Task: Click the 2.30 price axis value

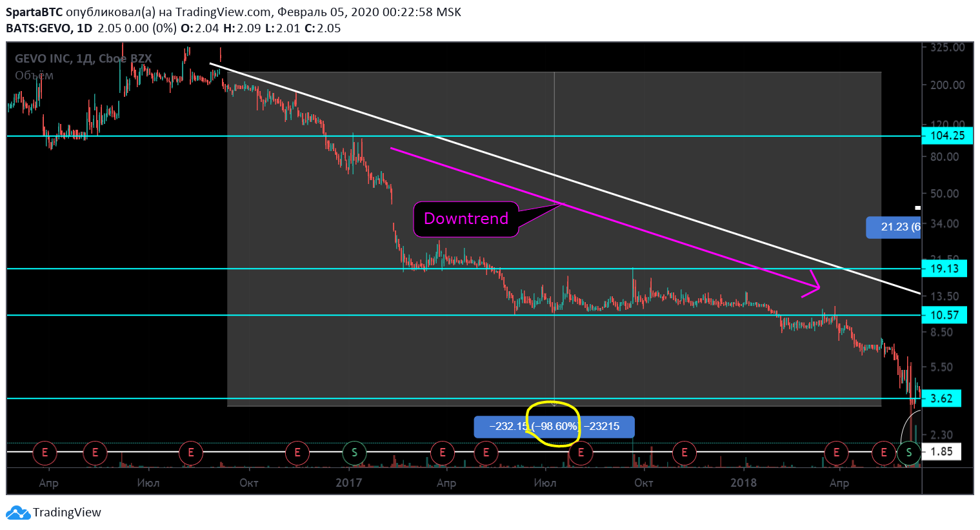Action: pos(941,436)
